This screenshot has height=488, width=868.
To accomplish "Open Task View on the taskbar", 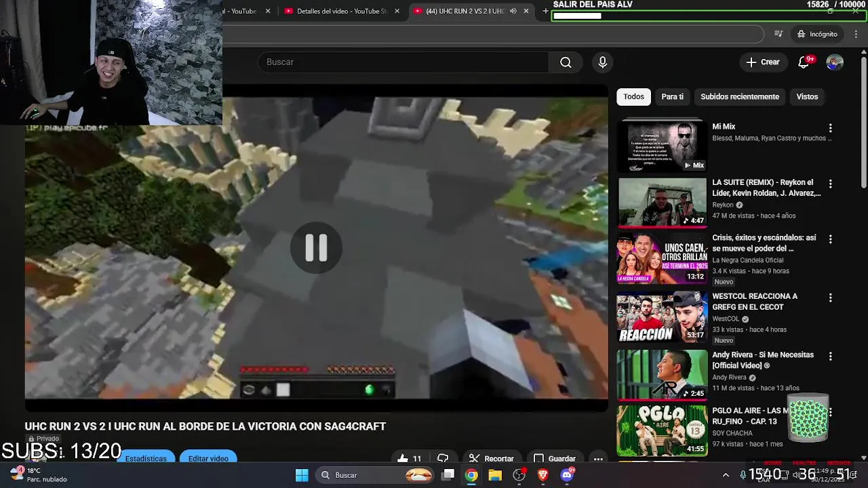I will coord(448,475).
